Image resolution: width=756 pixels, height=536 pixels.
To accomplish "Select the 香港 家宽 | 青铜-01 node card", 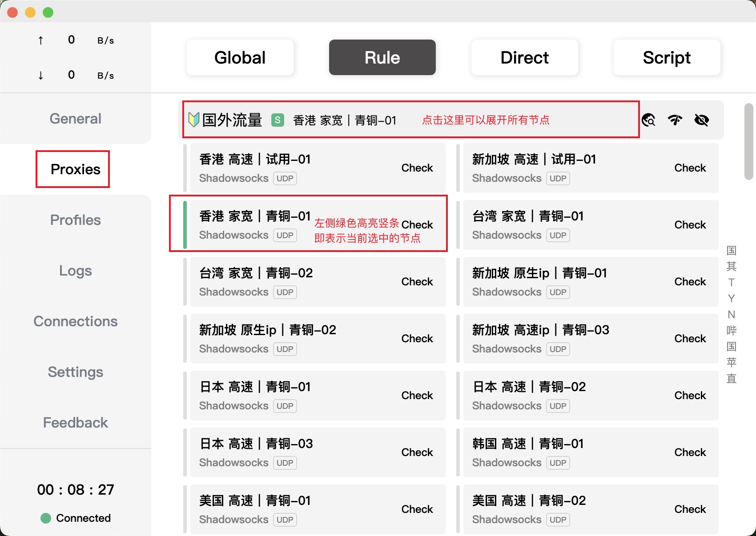I will pos(318,225).
